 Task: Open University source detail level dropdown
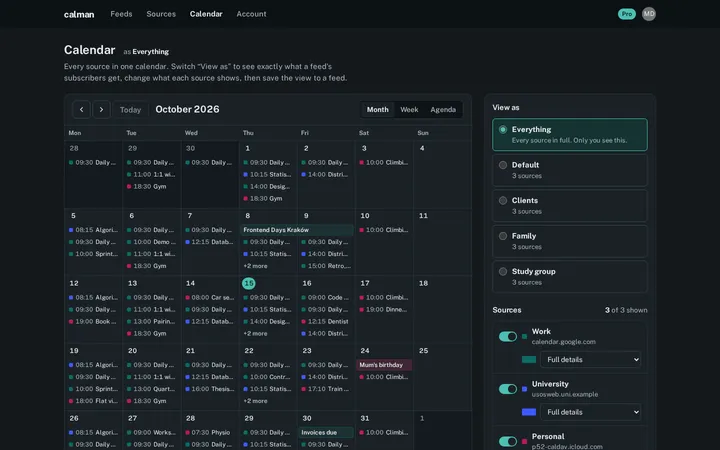click(x=591, y=412)
